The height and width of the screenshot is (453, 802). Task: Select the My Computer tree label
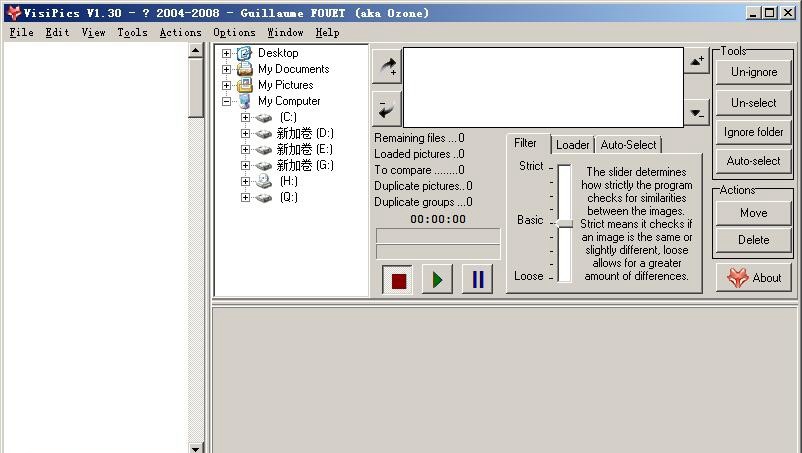pyautogui.click(x=289, y=101)
